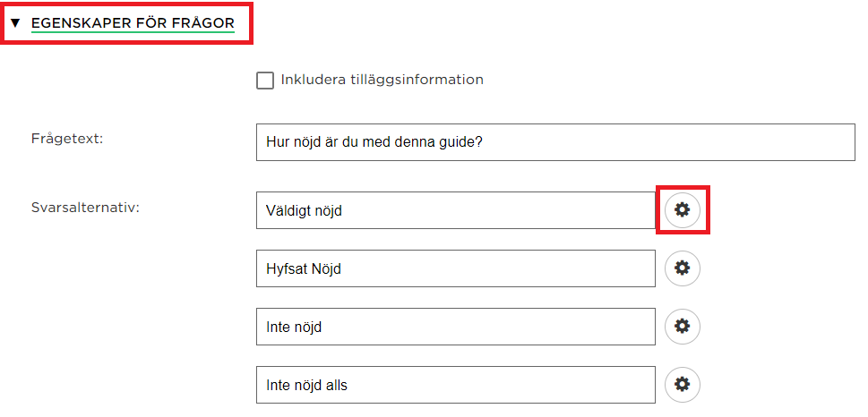This screenshot has width=868, height=417.
Task: Open options gear for Inte nöjd alls
Action: (682, 385)
